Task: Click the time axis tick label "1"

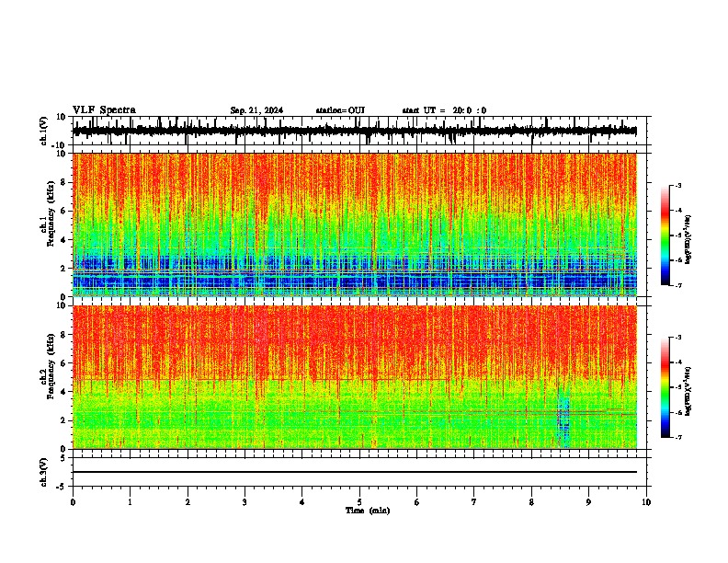Action: (x=130, y=502)
